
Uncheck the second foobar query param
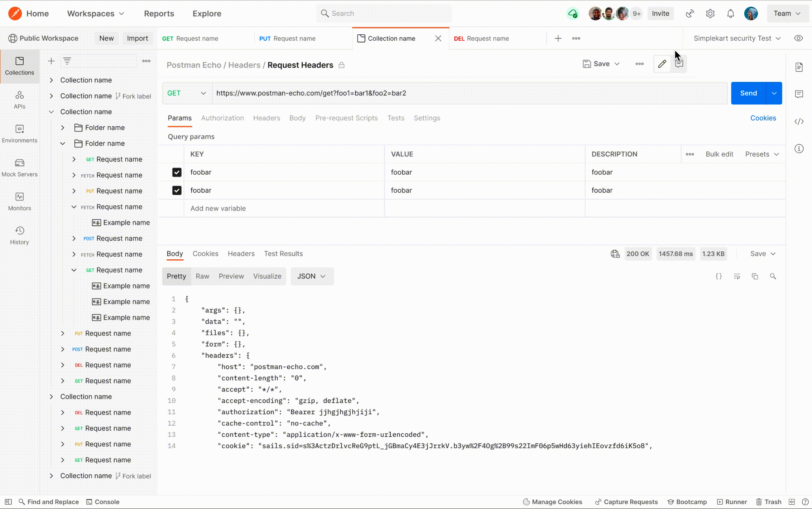177,190
